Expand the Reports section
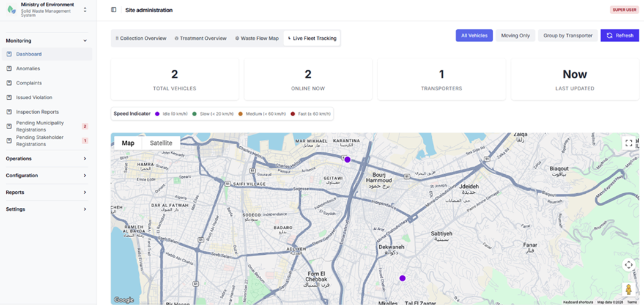 (47, 192)
